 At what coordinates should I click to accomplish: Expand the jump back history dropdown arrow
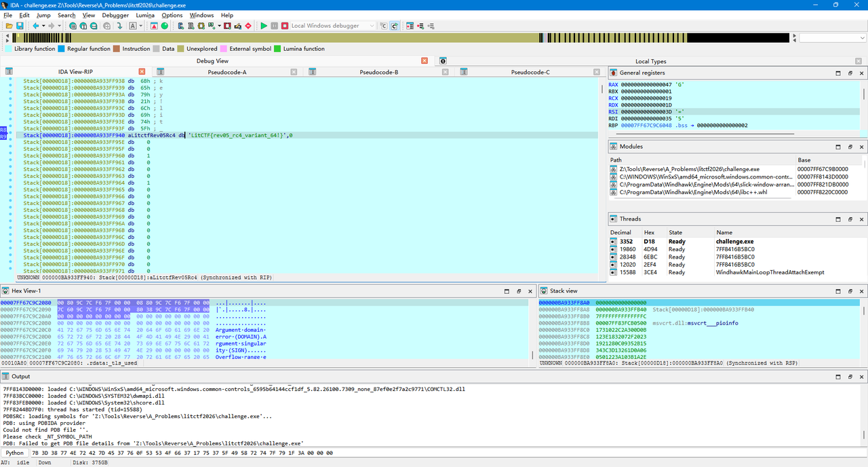pos(43,26)
